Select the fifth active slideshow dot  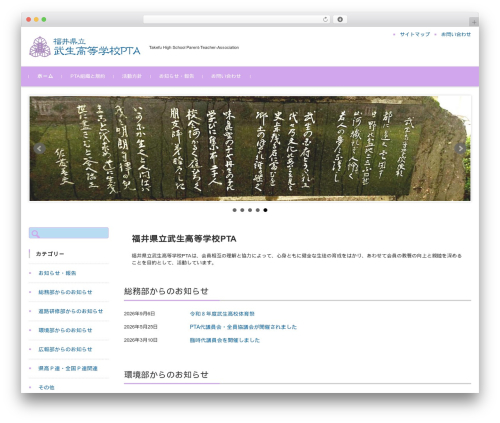(x=265, y=210)
